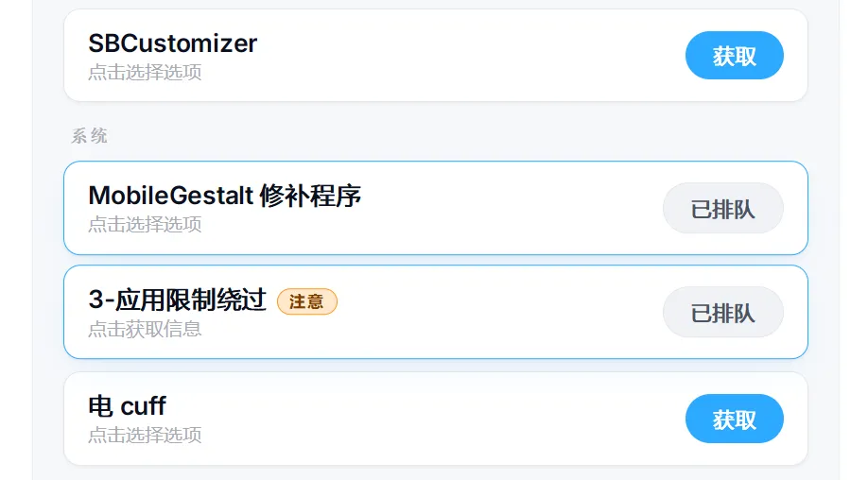The height and width of the screenshot is (480, 868).
Task: Toggle the 已排队 state for MobileGestalt 修补程序
Action: pyautogui.click(x=722, y=209)
